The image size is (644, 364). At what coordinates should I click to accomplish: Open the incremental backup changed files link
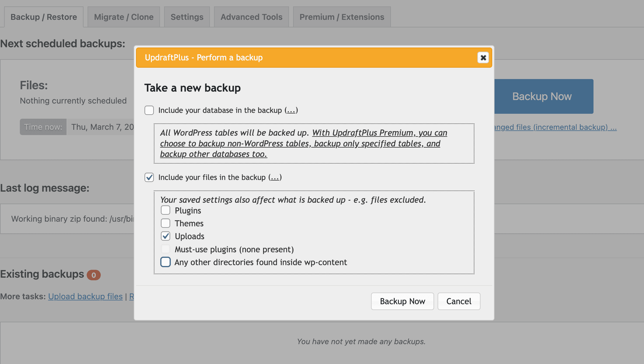(555, 127)
